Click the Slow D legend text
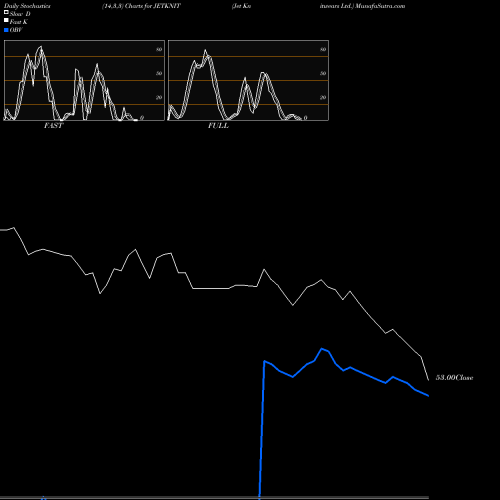The image size is (500, 500). [20, 14]
